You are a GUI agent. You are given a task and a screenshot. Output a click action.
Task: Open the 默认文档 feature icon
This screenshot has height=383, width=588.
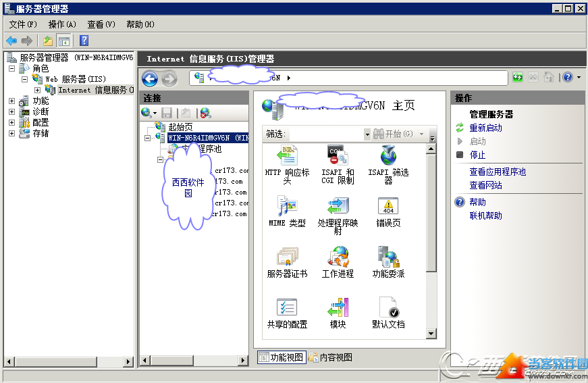coord(388,307)
